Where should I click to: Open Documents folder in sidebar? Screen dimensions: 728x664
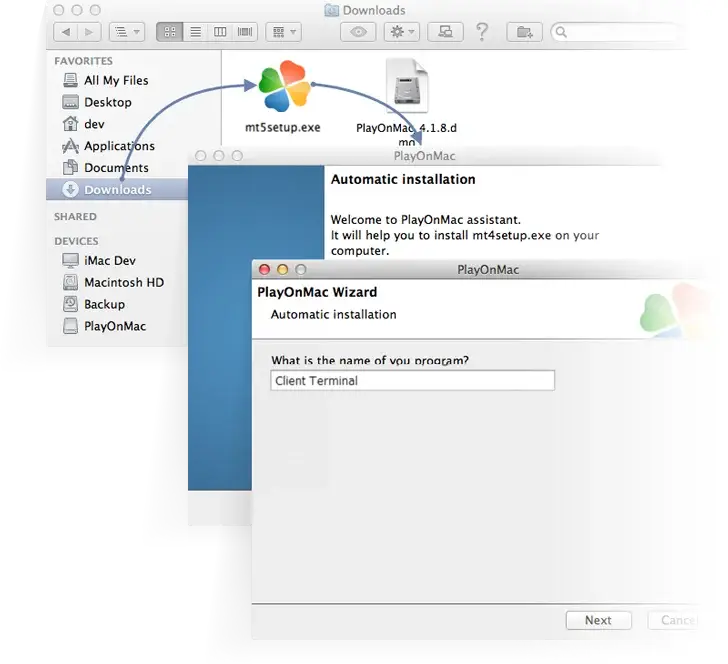(116, 168)
